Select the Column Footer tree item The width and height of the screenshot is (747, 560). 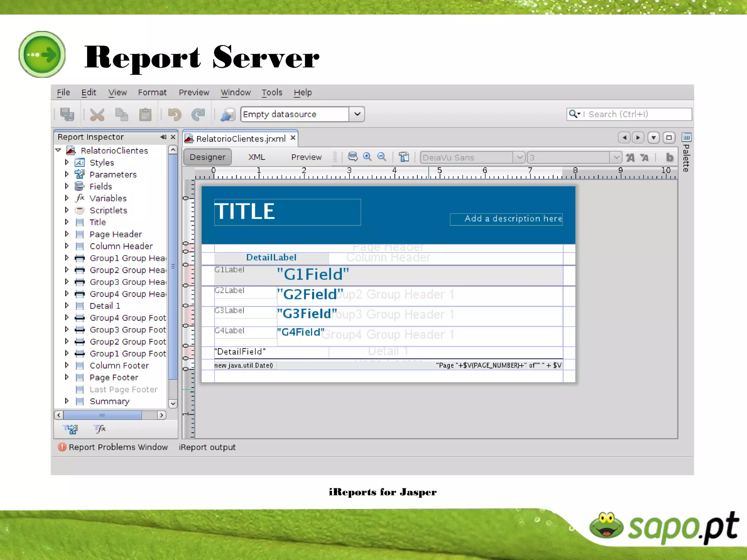(119, 365)
